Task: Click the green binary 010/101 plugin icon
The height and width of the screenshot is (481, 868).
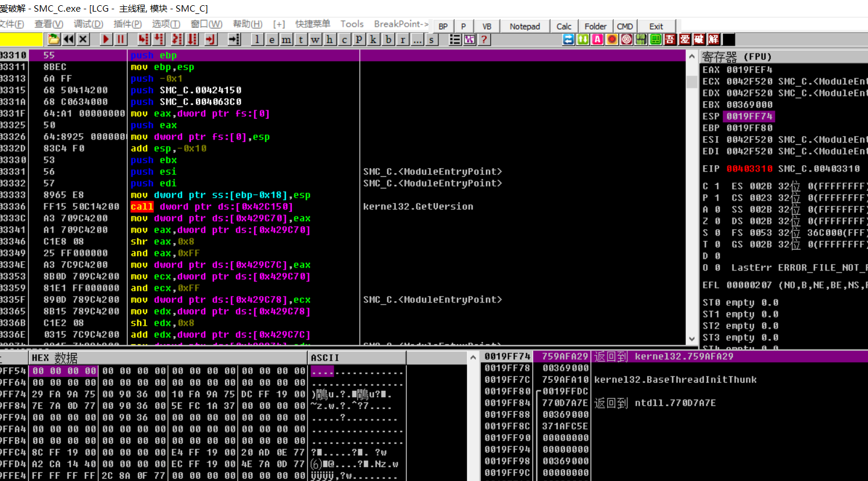Action: click(641, 40)
